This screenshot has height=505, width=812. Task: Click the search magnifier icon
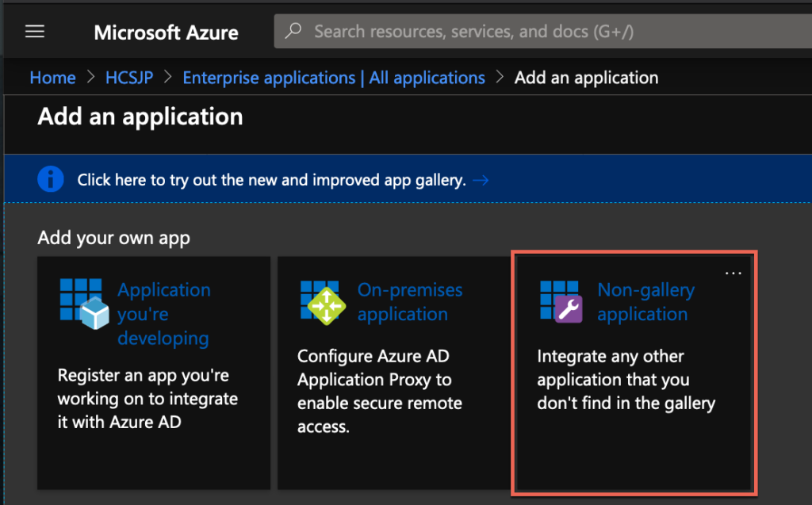click(293, 31)
